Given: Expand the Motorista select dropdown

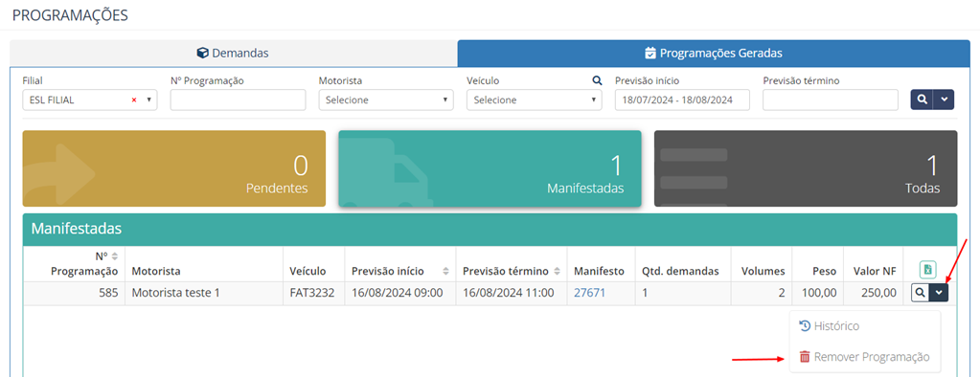Looking at the screenshot, I should (x=386, y=100).
